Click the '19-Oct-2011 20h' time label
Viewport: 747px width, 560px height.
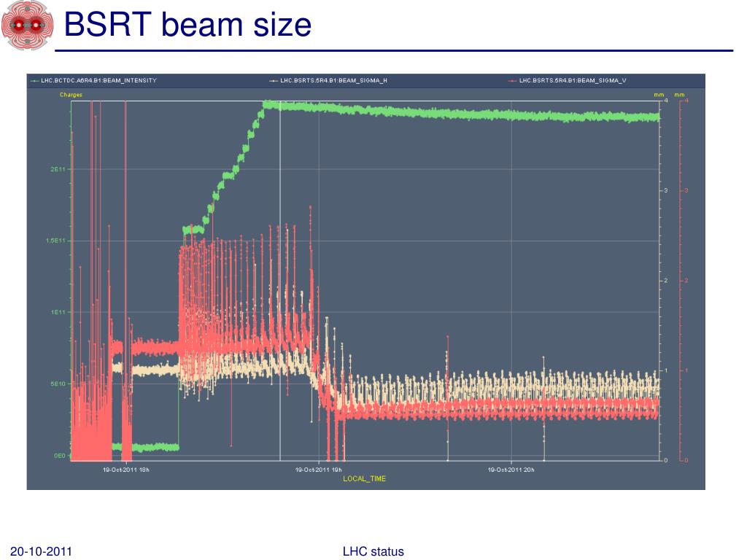point(511,470)
